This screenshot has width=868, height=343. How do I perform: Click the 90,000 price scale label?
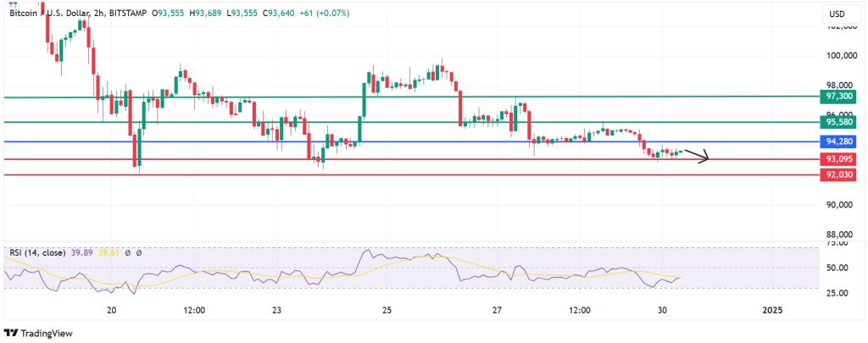click(839, 205)
